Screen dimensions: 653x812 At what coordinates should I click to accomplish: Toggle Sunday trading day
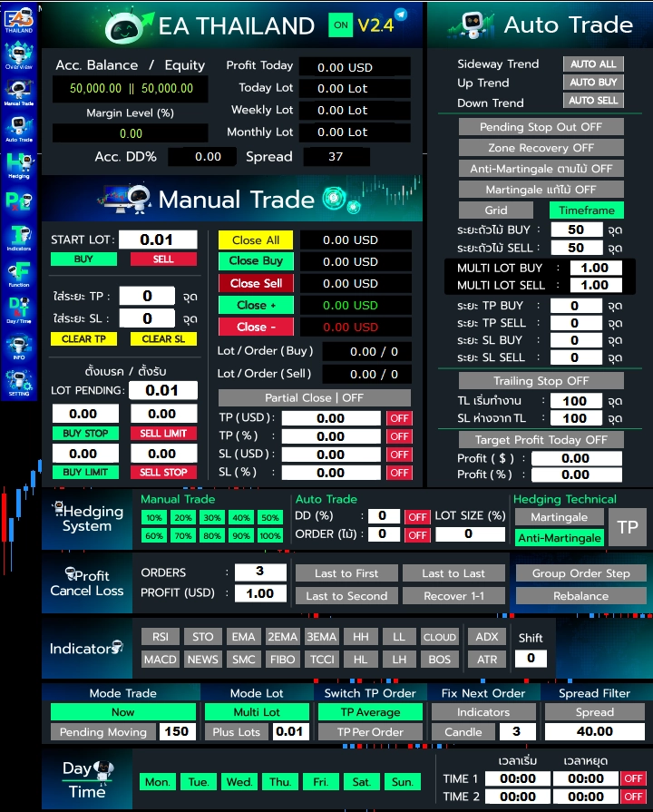click(x=403, y=781)
